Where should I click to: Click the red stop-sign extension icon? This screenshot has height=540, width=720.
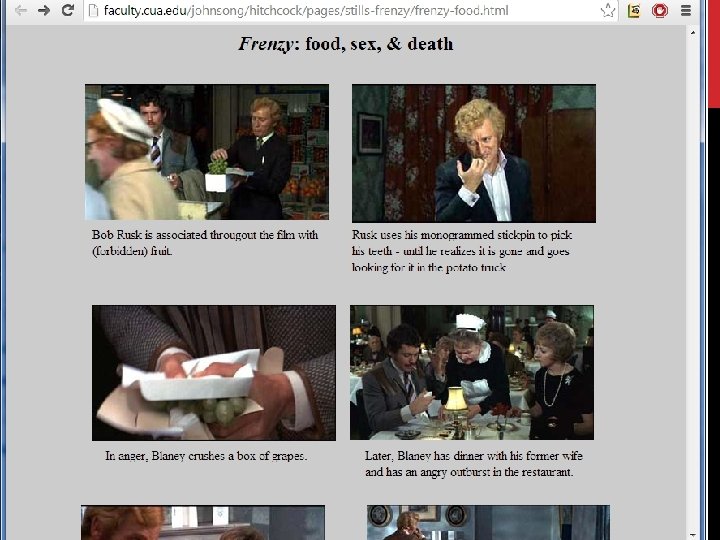[x=660, y=10]
